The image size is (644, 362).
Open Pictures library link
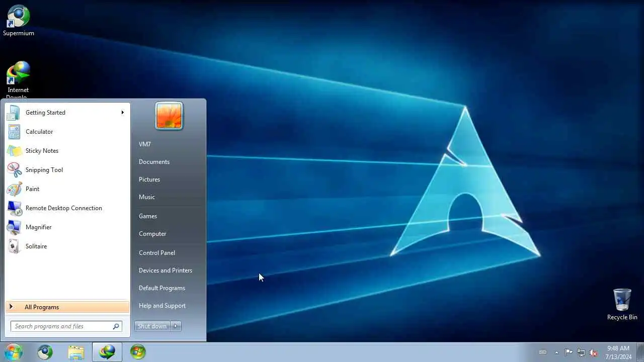tap(149, 179)
